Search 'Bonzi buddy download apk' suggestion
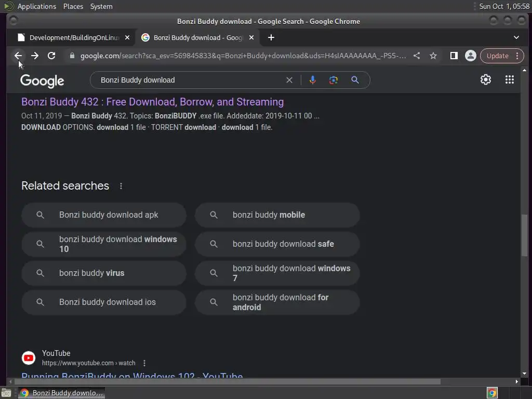 [x=104, y=215]
